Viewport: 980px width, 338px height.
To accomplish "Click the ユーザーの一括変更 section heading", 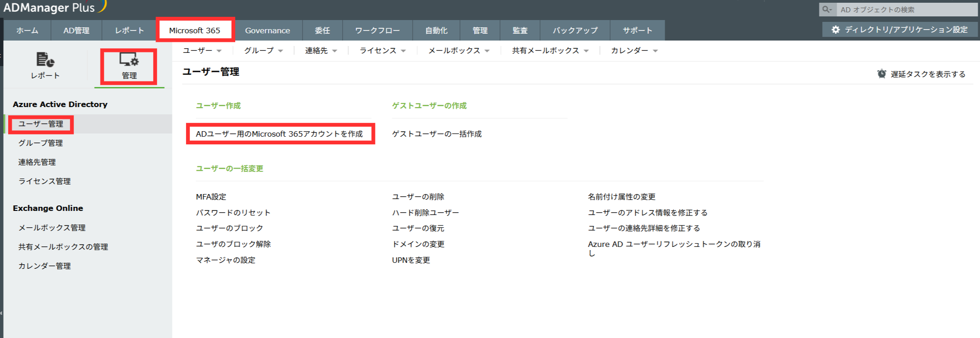I will click(x=229, y=169).
